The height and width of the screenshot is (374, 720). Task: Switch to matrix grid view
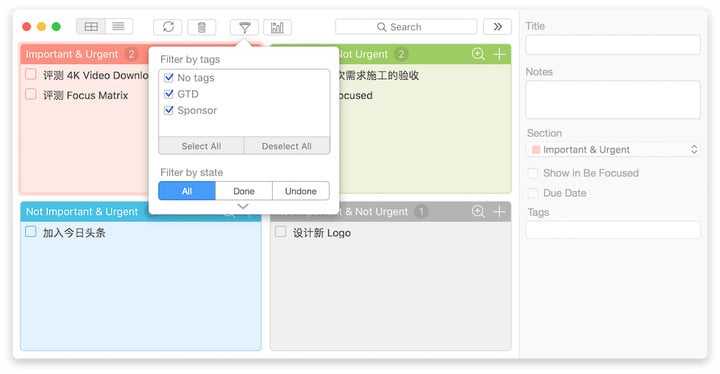[91, 27]
